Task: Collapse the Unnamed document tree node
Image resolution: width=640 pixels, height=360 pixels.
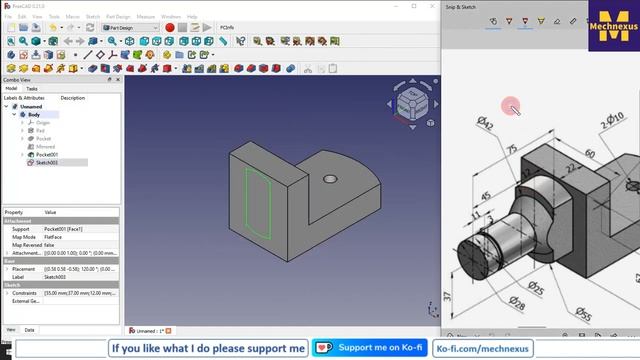Action: coord(6,107)
